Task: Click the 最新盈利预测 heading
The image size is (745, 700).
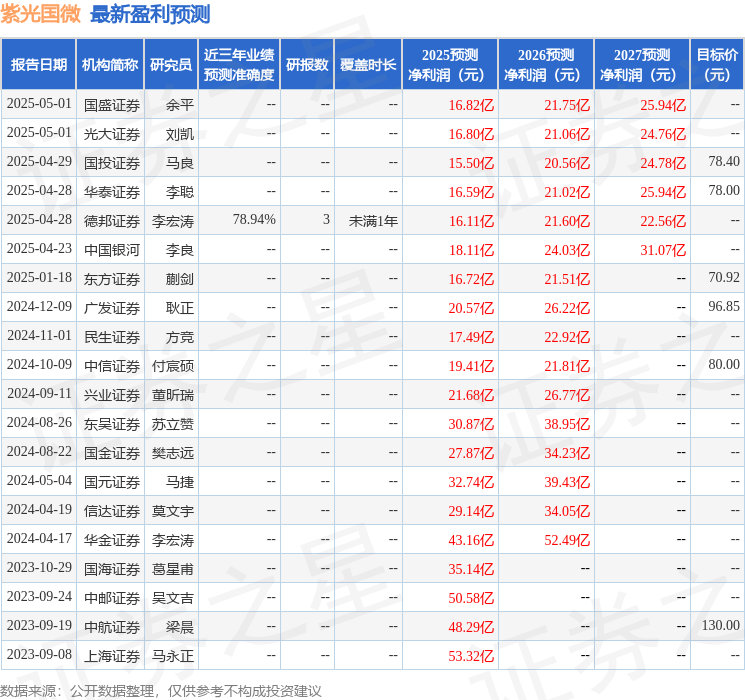Action: [x=150, y=14]
